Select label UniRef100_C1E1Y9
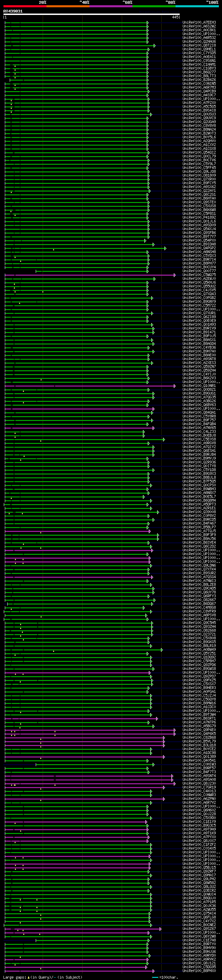The width and height of the screenshot is (222, 980). (x=199, y=821)
